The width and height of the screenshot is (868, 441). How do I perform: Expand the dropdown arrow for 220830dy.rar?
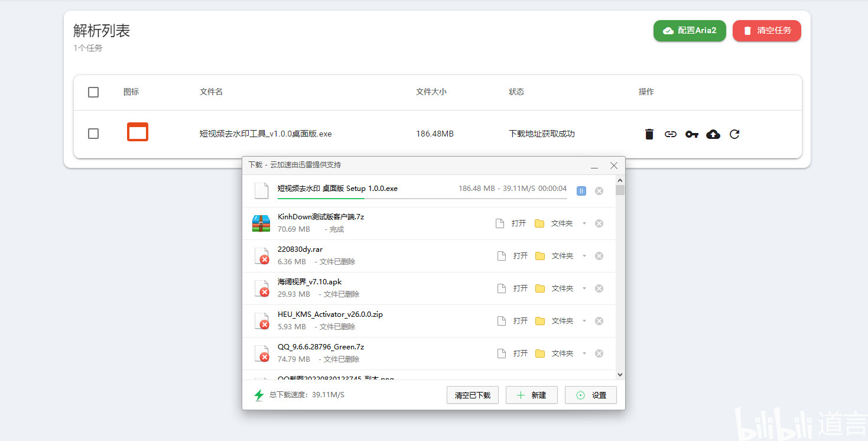coord(584,256)
